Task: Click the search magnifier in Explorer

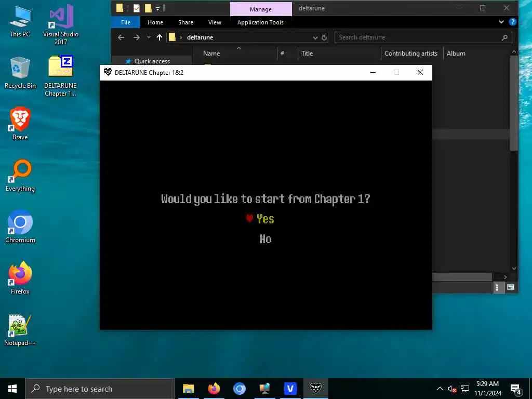Action: click(504, 37)
